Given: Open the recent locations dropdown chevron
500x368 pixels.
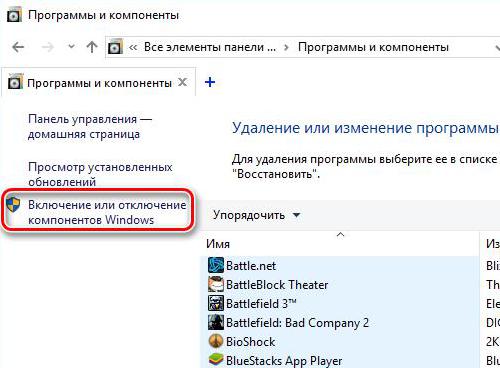Looking at the screenshot, I should (71, 46).
